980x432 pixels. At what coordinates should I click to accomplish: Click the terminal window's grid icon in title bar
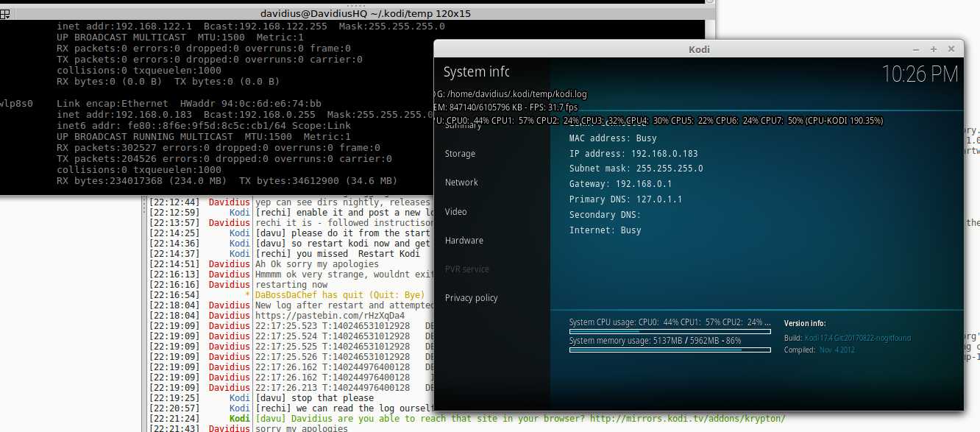coord(5,13)
